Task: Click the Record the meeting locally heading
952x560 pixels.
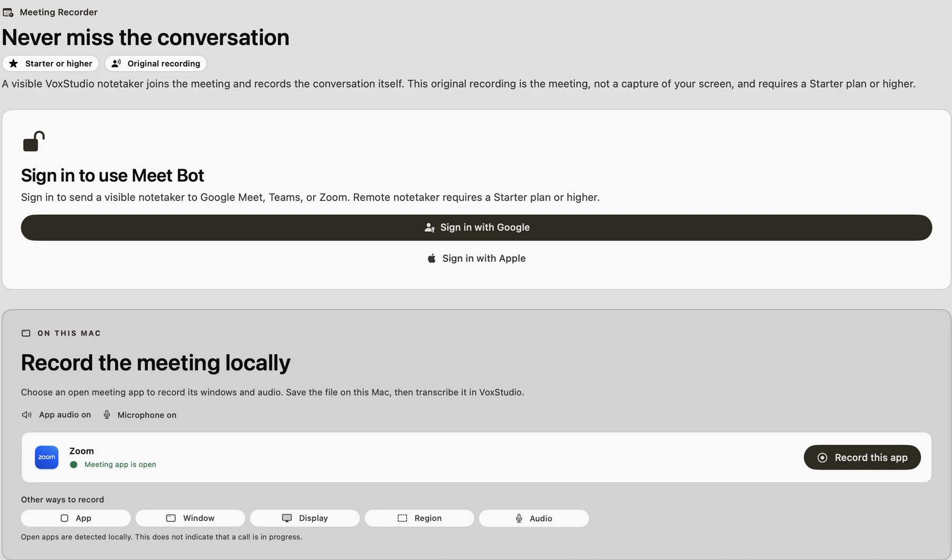Action: [155, 363]
